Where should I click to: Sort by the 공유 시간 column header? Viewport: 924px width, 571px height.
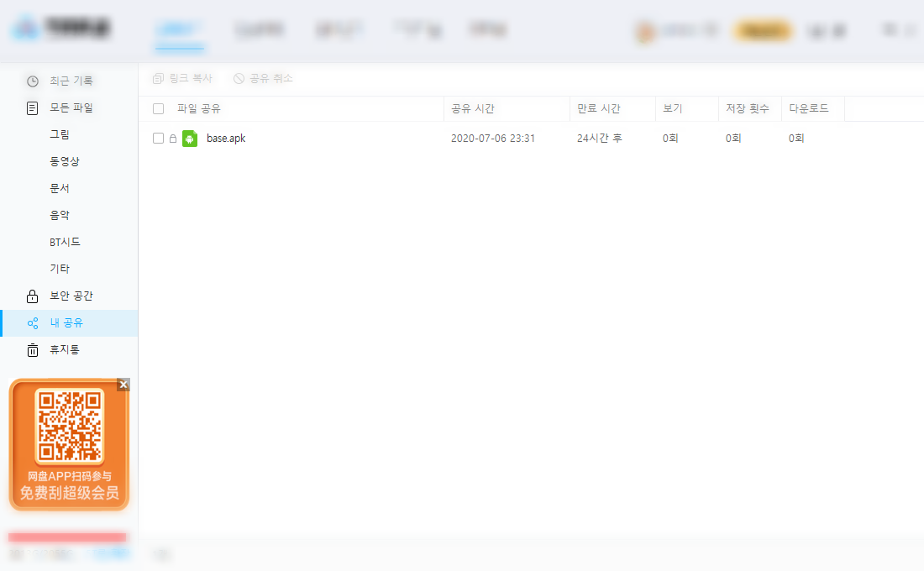coord(473,109)
